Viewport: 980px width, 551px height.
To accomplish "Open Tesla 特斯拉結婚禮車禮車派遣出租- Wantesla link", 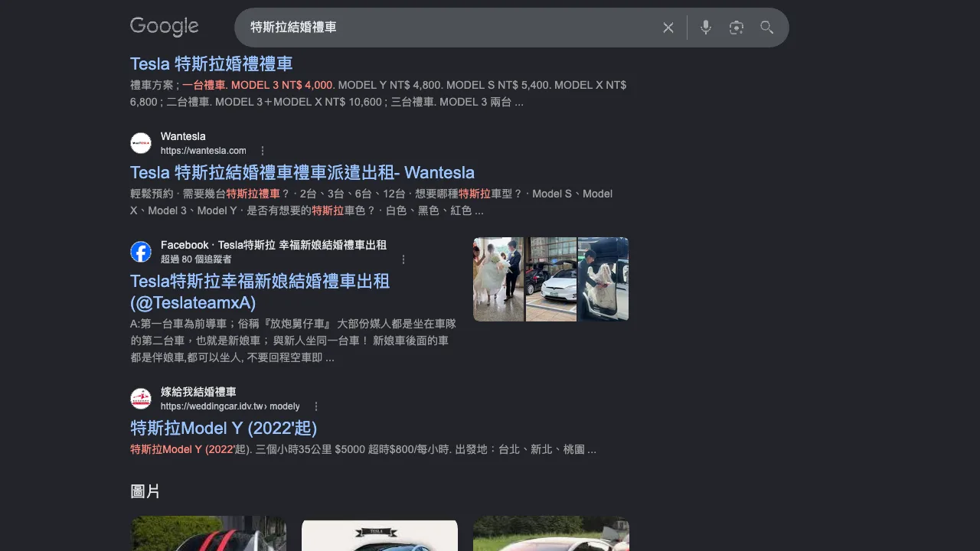I will click(302, 172).
